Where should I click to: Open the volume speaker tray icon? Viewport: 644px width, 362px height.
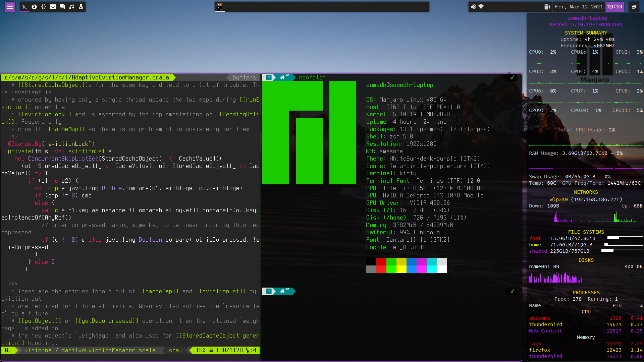[x=473, y=7]
